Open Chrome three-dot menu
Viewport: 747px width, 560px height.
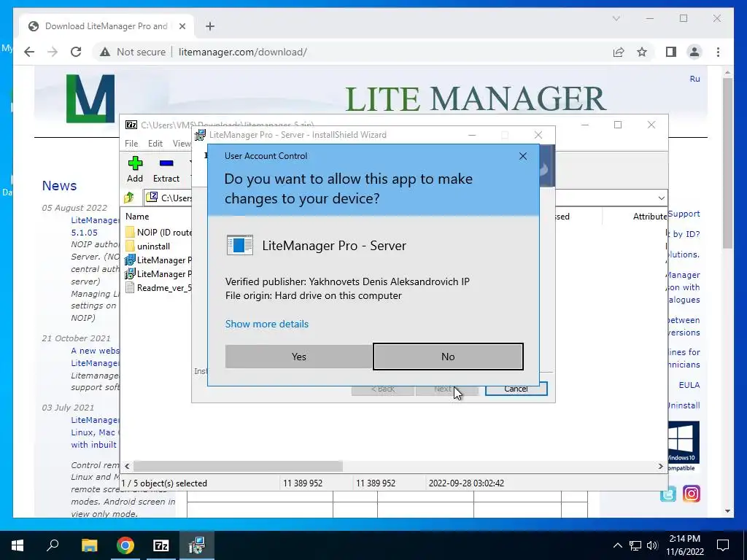pyautogui.click(x=718, y=52)
